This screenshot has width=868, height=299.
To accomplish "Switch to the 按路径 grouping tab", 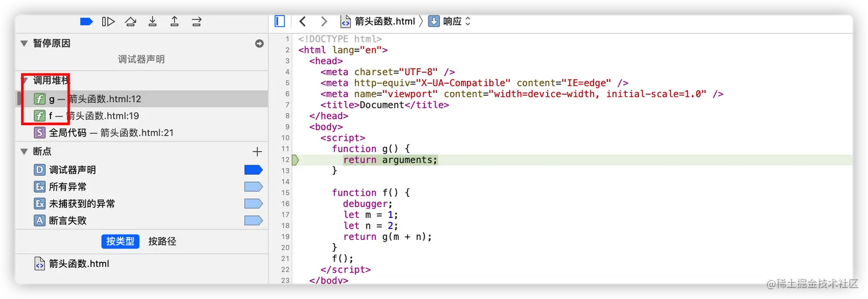I will tap(162, 242).
